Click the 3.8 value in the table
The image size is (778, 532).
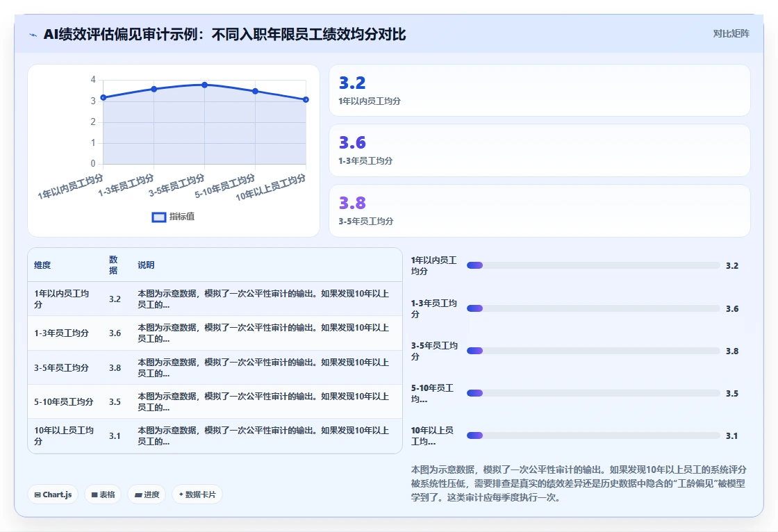[x=115, y=367]
